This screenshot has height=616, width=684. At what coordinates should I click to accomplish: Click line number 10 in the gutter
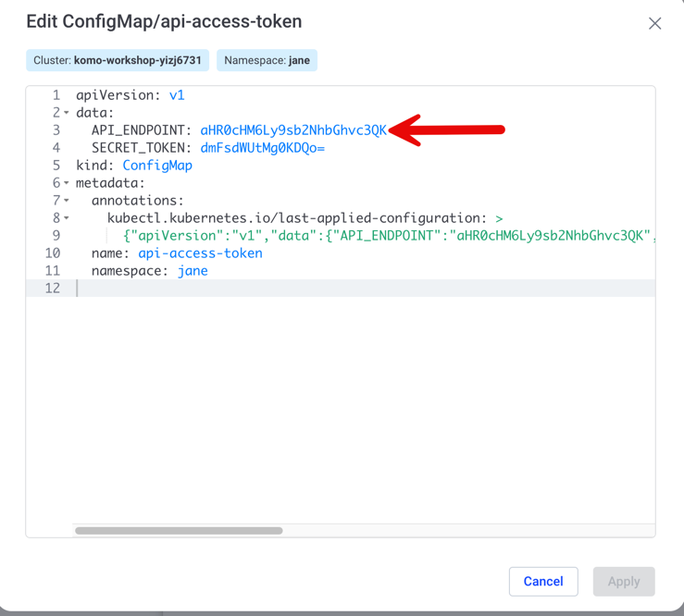(x=53, y=253)
